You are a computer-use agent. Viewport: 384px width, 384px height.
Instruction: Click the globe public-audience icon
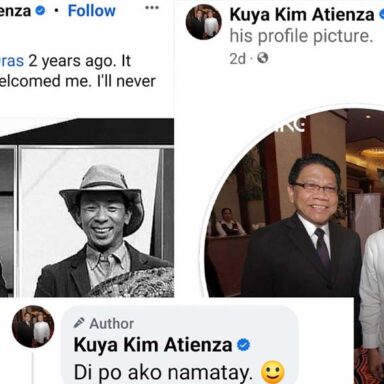263,59
